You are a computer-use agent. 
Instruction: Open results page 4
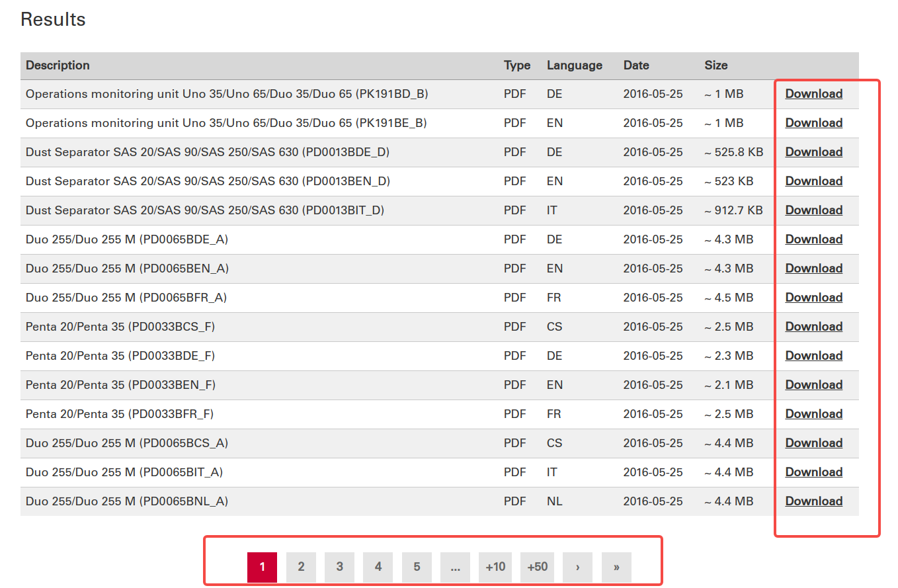(x=378, y=567)
